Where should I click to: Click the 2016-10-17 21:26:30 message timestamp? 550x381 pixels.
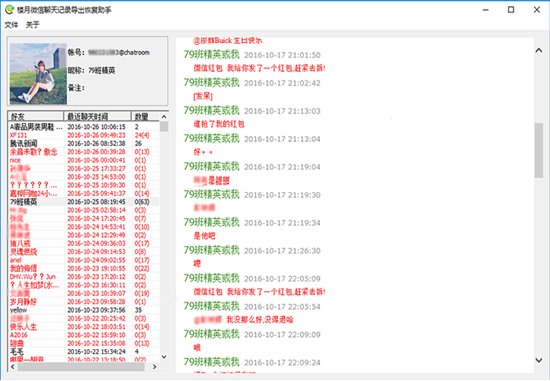coord(282,251)
